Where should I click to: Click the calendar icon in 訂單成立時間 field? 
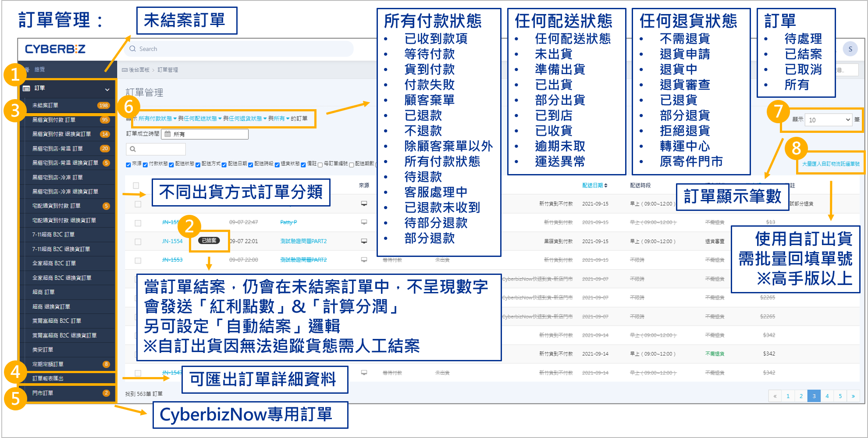point(167,134)
